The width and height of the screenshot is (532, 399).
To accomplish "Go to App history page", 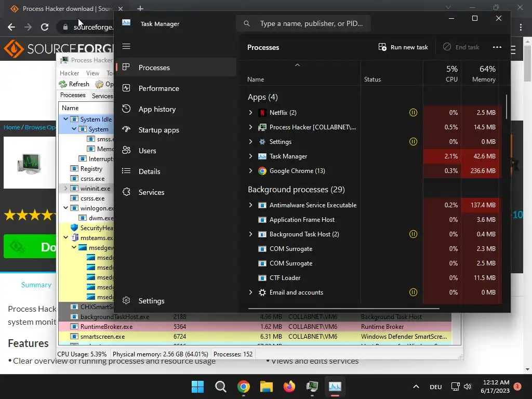I will click(x=176, y=109).
